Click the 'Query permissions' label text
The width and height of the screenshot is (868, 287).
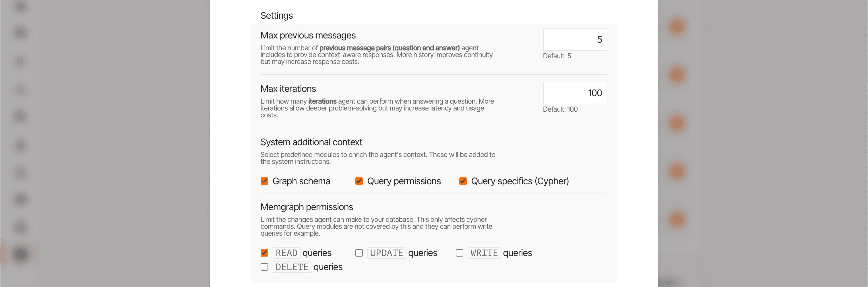404,181
